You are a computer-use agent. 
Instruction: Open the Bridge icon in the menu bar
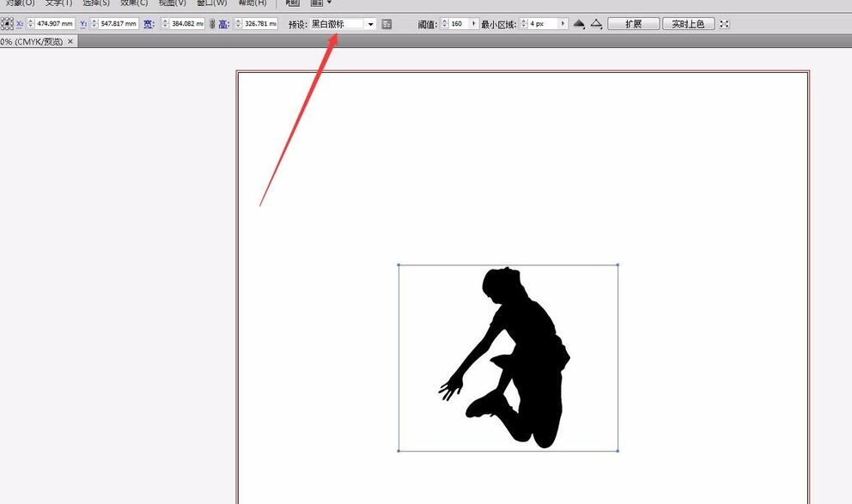tap(293, 3)
